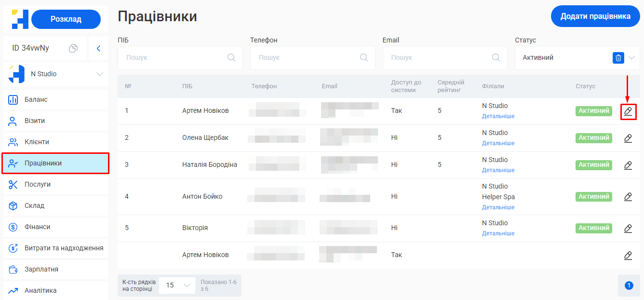Image resolution: width=644 pixels, height=300 pixels.
Task: Clear Статус filter with trash icon
Action: (618, 58)
